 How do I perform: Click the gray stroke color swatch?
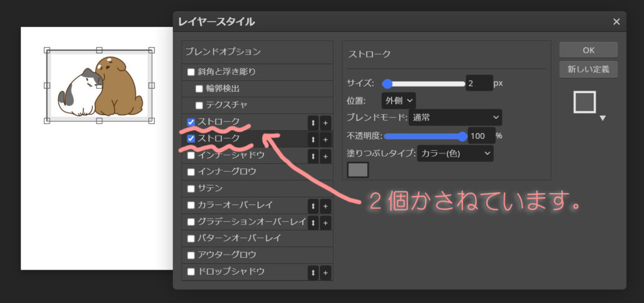tap(358, 170)
